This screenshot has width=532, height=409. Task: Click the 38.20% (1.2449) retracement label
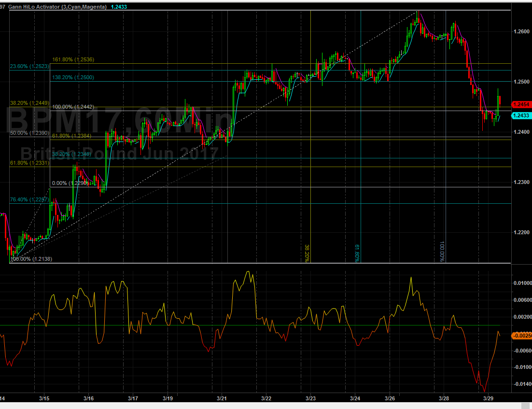[29, 103]
